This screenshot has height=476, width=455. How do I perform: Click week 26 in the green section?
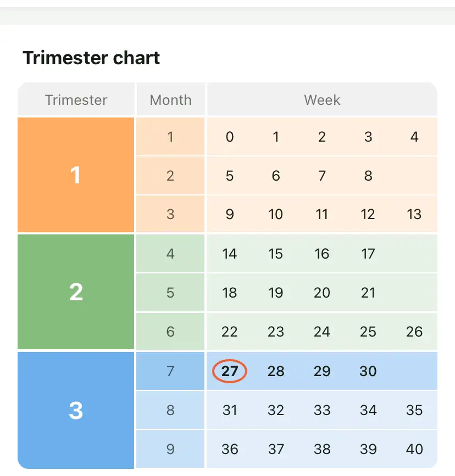414,332
